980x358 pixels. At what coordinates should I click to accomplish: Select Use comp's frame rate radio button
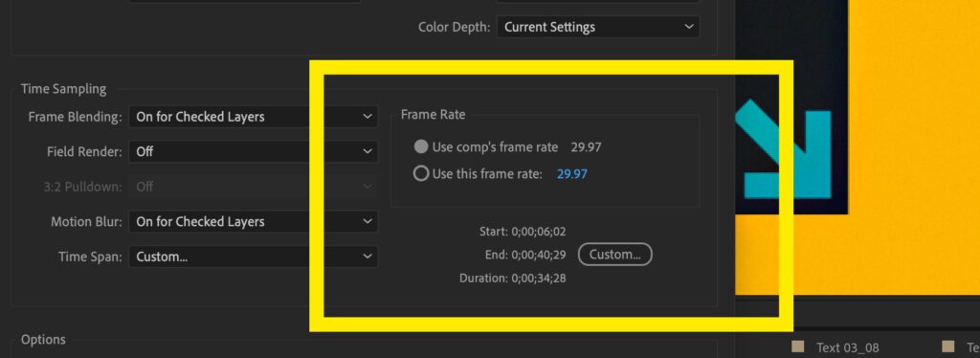tap(421, 147)
